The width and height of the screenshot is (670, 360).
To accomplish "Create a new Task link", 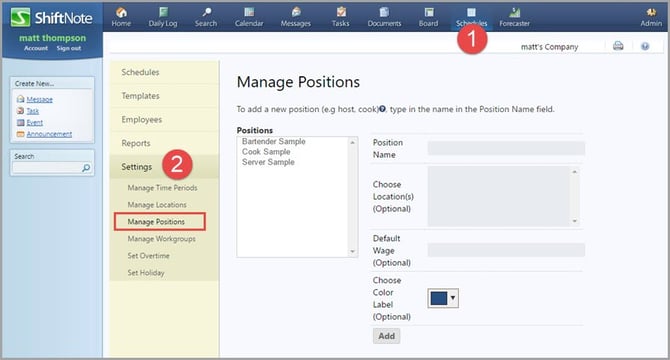I will point(33,111).
